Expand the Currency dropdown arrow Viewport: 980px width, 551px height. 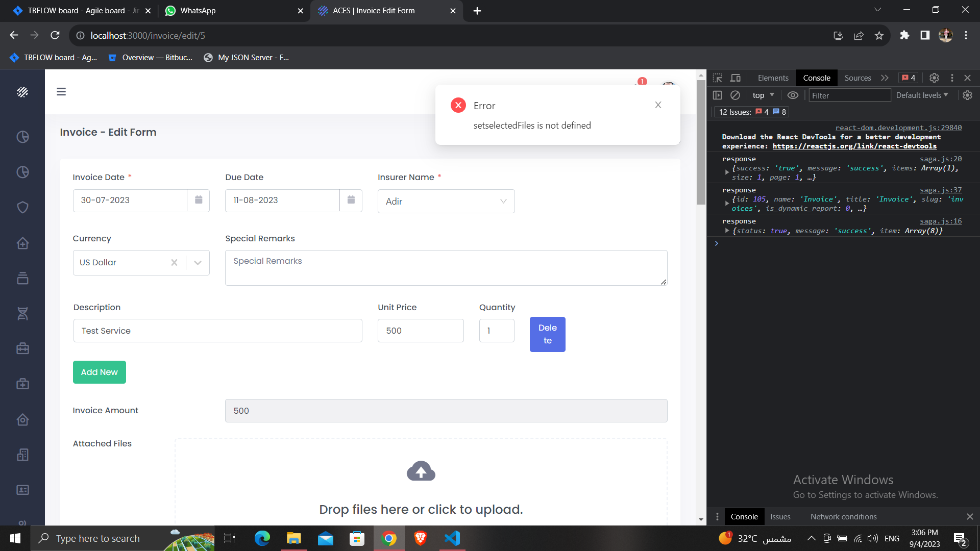click(198, 262)
